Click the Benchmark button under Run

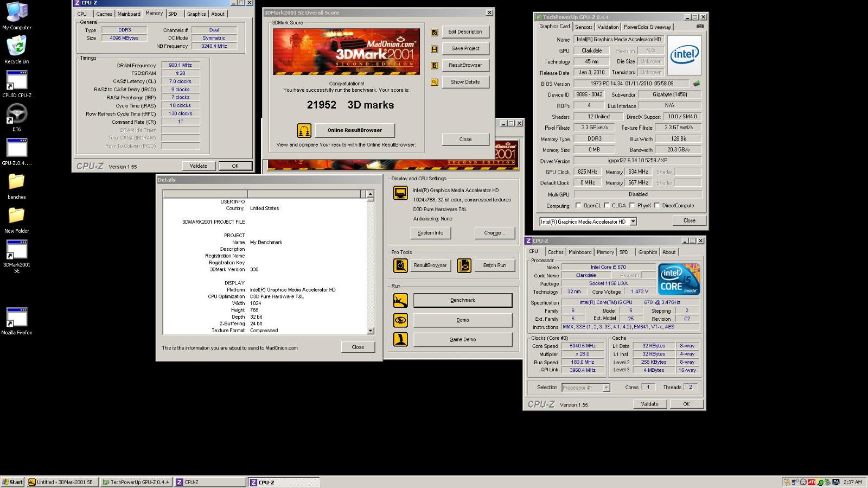pyautogui.click(x=462, y=300)
